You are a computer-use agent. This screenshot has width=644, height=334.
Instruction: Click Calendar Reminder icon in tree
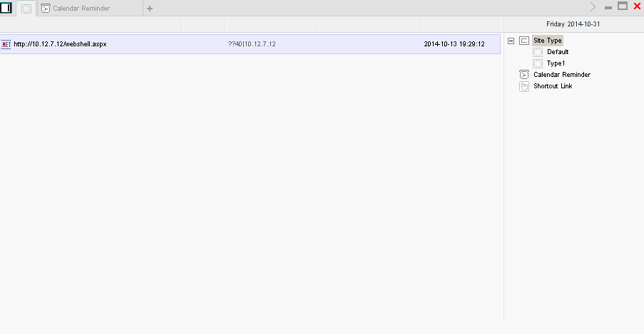pos(524,75)
